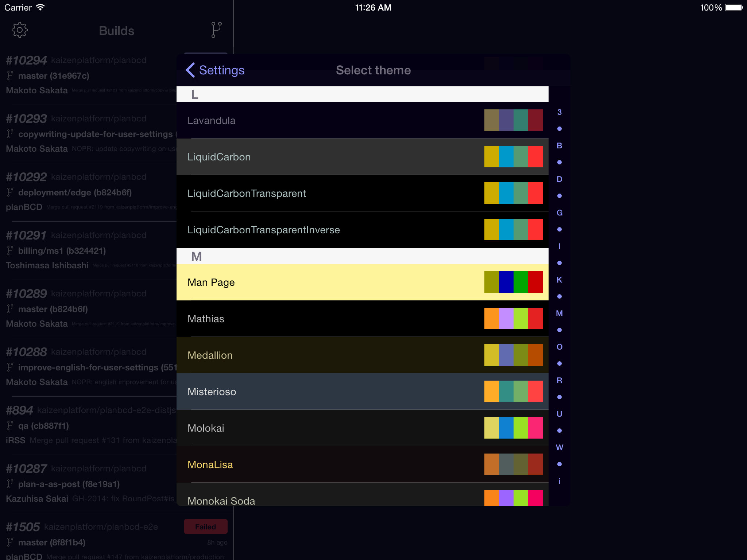
Task: Jump to letter M in index
Action: [x=559, y=313]
